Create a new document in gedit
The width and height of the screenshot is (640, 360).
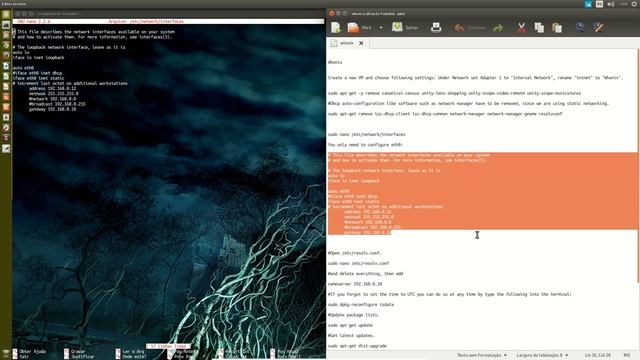coord(336,27)
